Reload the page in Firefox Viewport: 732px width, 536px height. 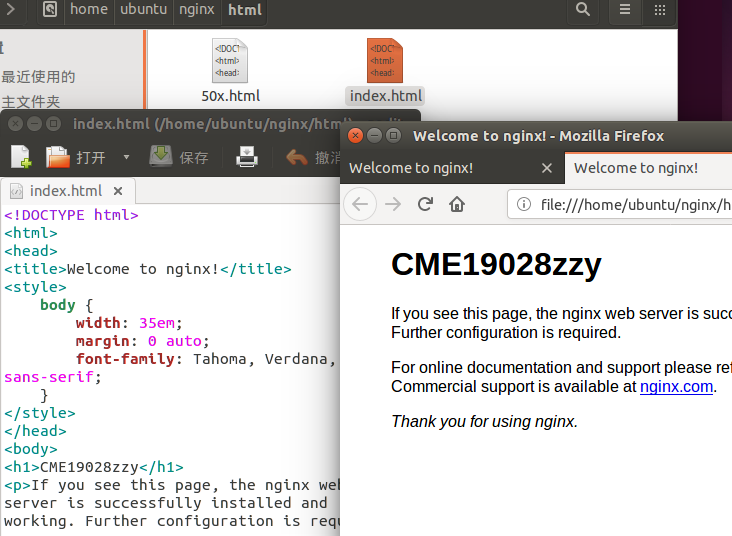point(425,204)
